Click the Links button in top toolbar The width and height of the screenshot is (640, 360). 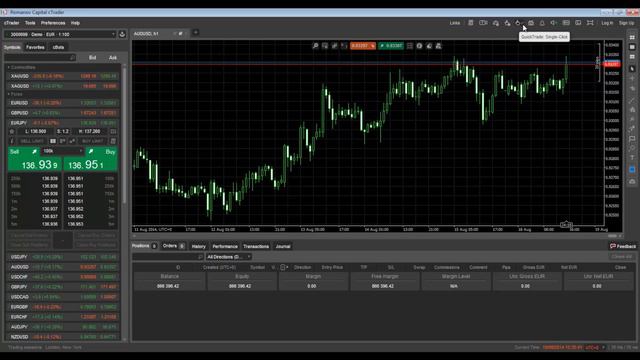pyautogui.click(x=455, y=23)
